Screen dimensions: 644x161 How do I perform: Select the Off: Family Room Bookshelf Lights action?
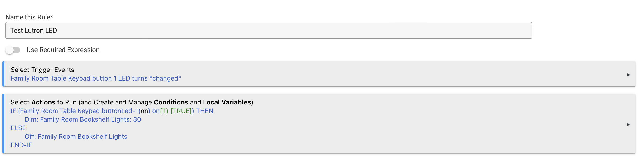(x=76, y=137)
